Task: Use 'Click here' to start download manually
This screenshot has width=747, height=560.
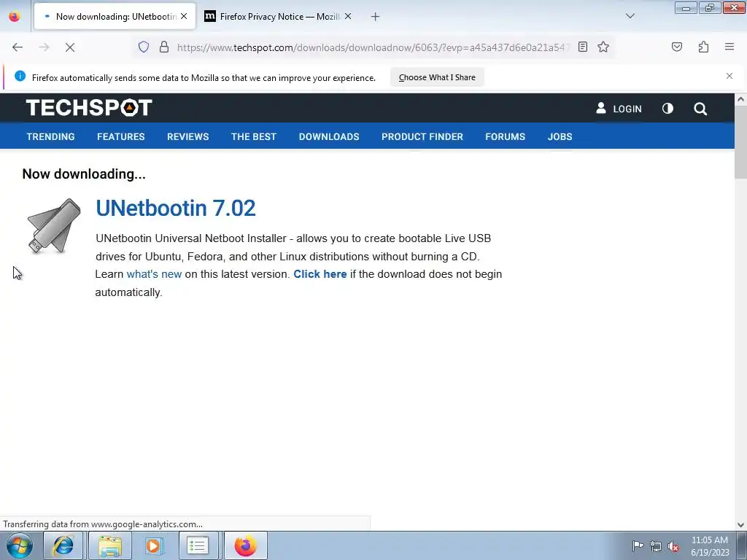Action: coord(320,274)
